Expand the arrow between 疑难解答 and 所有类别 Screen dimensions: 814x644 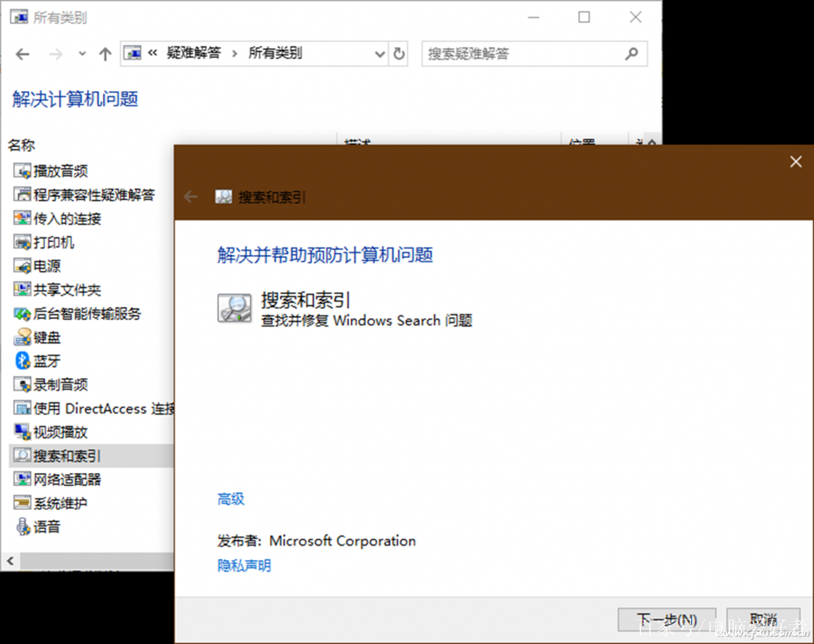pos(235,53)
